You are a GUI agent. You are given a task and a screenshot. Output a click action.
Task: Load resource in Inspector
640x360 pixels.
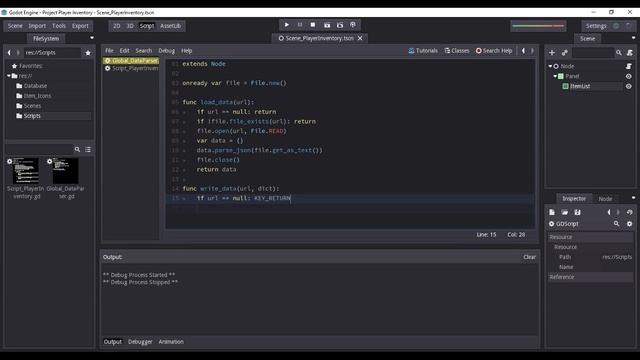564,212
